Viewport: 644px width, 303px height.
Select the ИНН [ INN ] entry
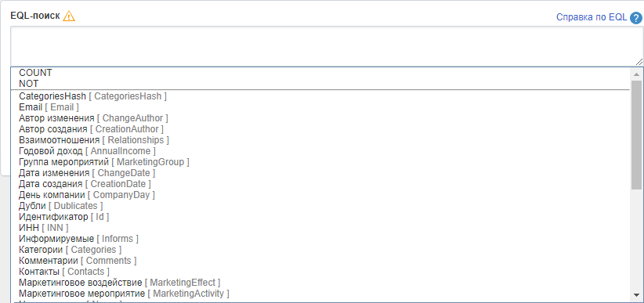[x=320, y=228]
